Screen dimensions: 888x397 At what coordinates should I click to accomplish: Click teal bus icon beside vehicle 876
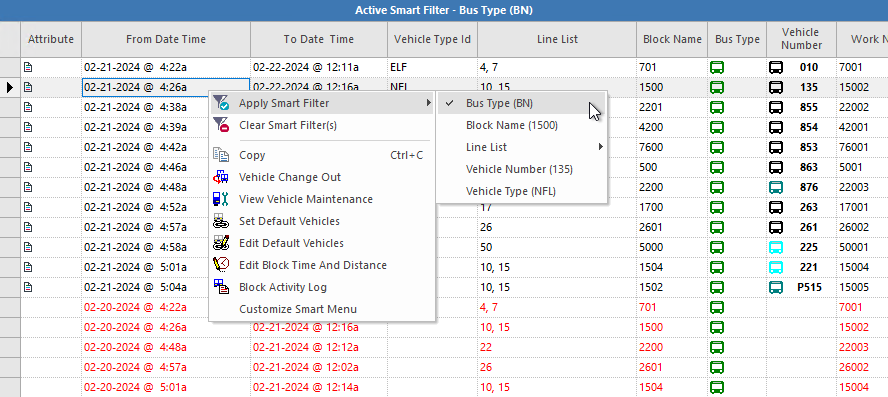coord(776,187)
